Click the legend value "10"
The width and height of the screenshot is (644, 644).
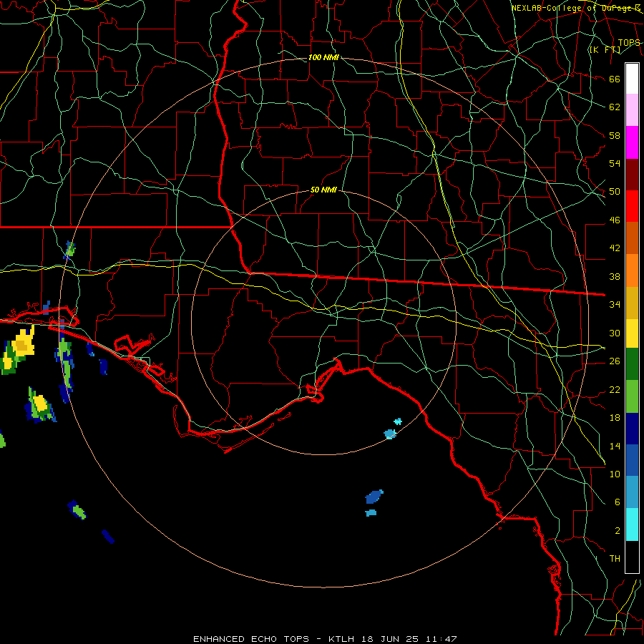tap(615, 474)
